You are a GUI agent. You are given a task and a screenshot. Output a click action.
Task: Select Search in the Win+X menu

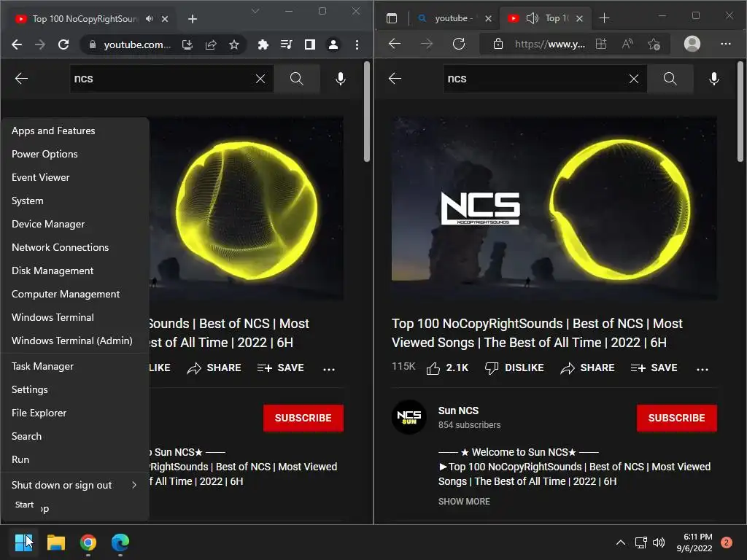click(x=75, y=436)
